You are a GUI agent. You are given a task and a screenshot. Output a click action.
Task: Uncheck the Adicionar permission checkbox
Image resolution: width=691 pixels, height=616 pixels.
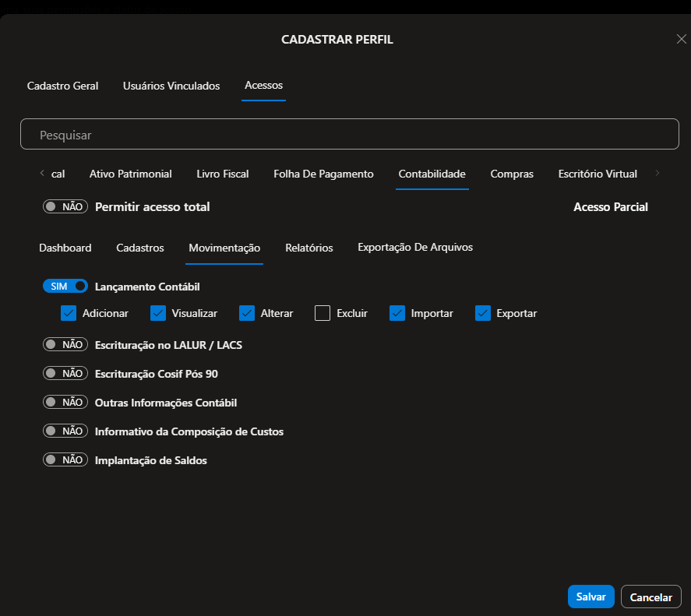(69, 313)
